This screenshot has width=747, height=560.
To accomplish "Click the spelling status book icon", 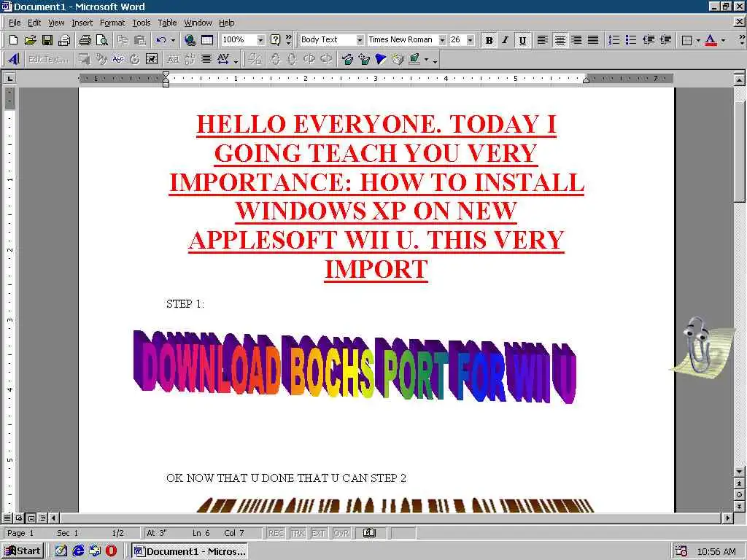I will tap(370, 533).
